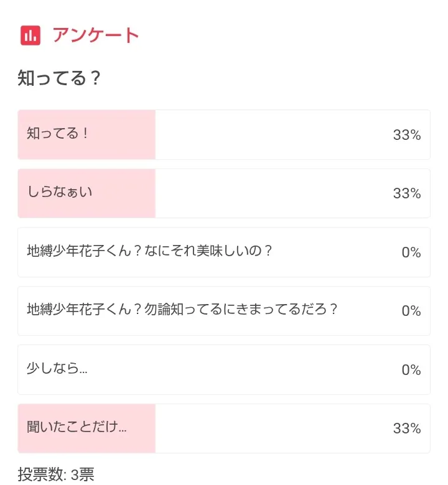Viewport: 448px width, 485px height.
Task: Click the 0% result for 勿論知ってるにきまってるだろ？
Action: 411,311
